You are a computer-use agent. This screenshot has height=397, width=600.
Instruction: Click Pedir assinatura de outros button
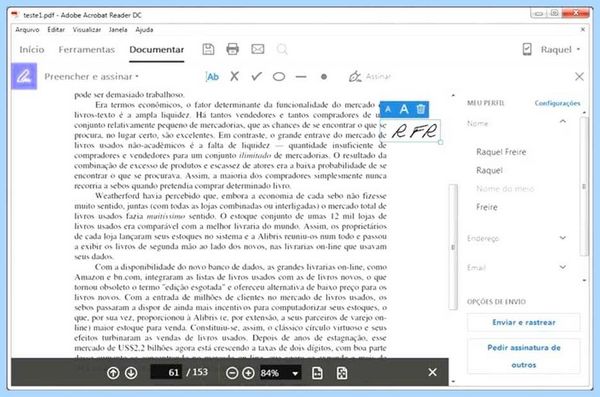(x=523, y=356)
